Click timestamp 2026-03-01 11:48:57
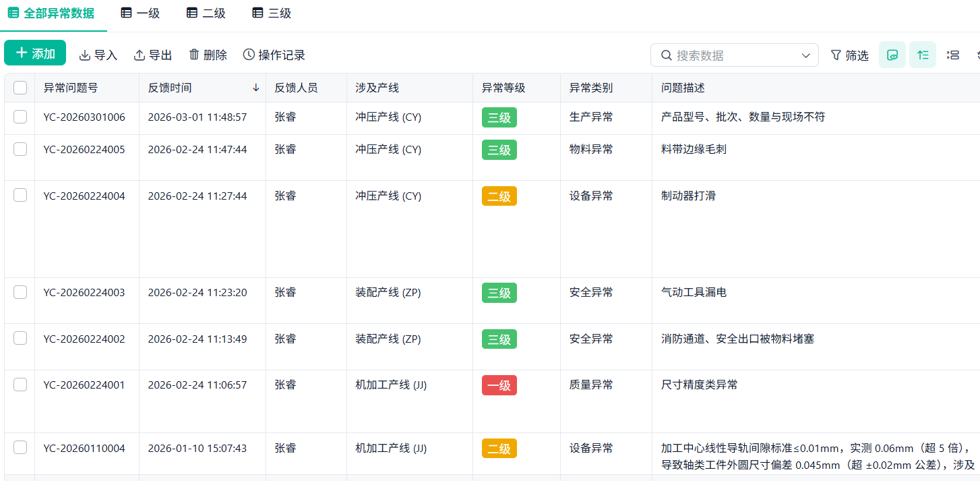The image size is (980, 481). click(197, 117)
